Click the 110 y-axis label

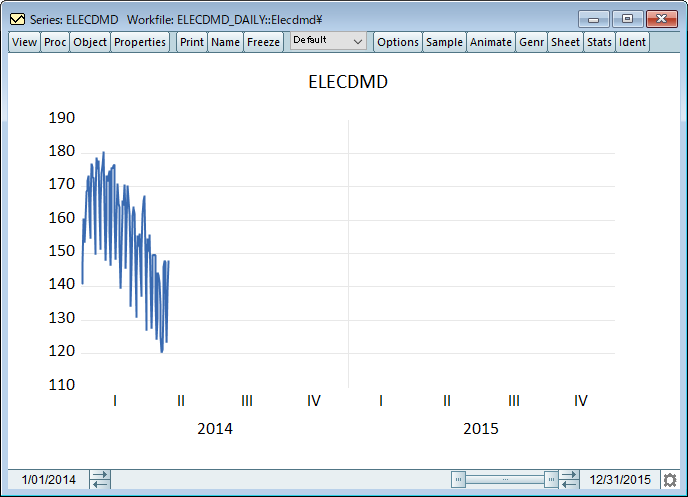(61, 385)
